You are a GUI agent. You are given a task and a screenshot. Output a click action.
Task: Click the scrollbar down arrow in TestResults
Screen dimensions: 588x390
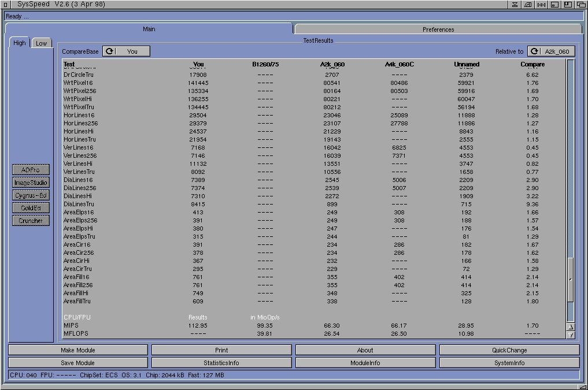[x=571, y=335]
